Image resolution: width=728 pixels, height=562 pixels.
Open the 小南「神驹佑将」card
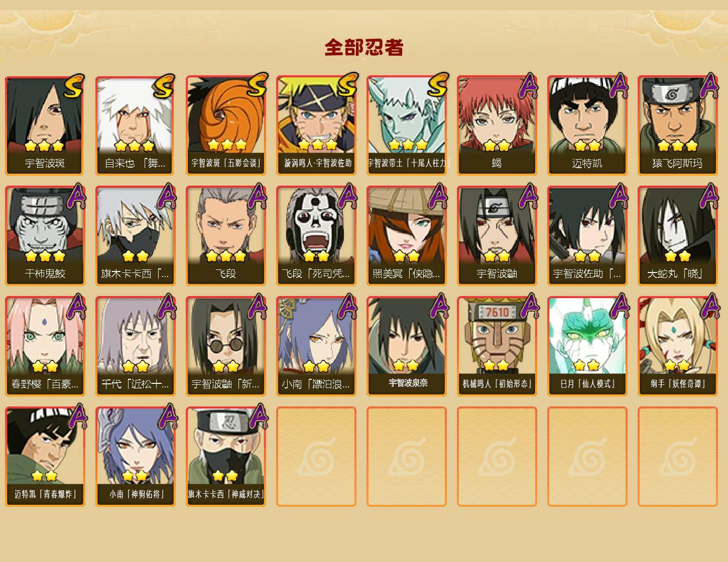(136, 457)
